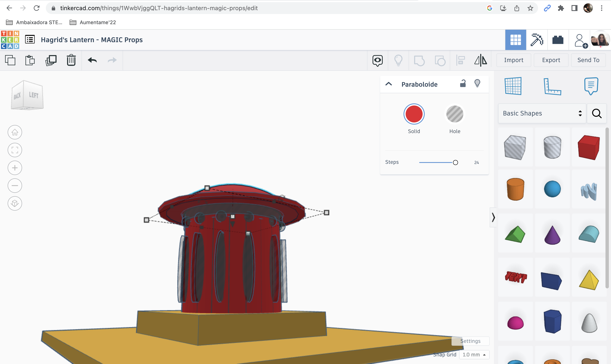Click the Steps slider handle
Image resolution: width=611 pixels, height=364 pixels.
click(455, 162)
